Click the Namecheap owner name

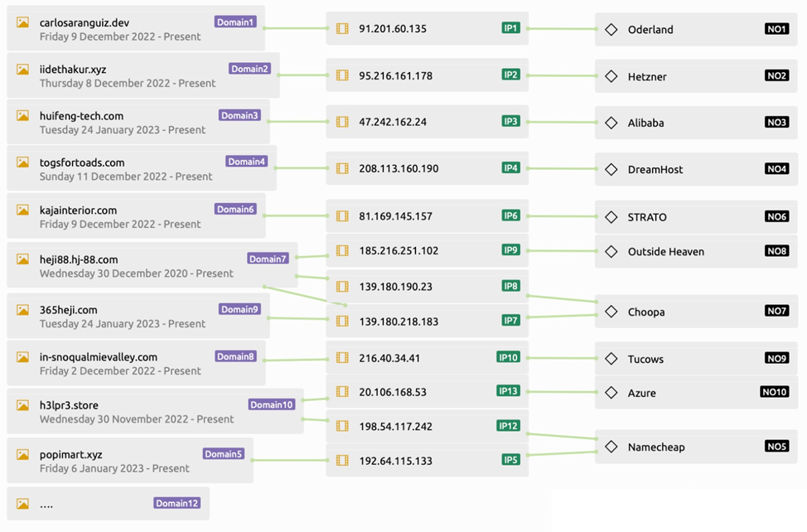pyautogui.click(x=656, y=447)
